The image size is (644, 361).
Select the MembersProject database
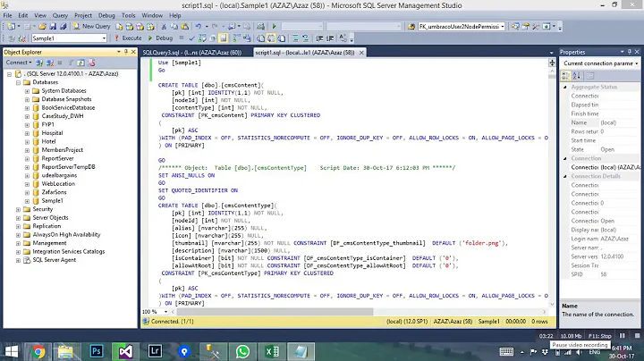(62, 150)
